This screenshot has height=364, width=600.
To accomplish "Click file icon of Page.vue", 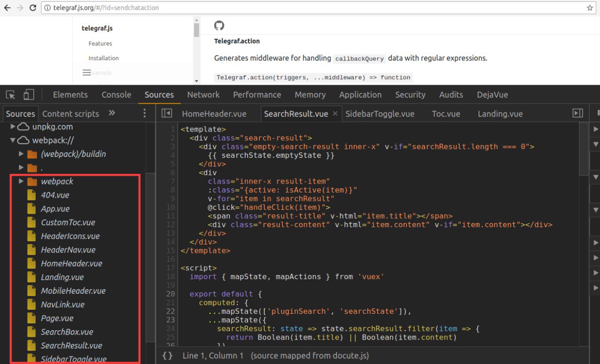I will pyautogui.click(x=31, y=318).
